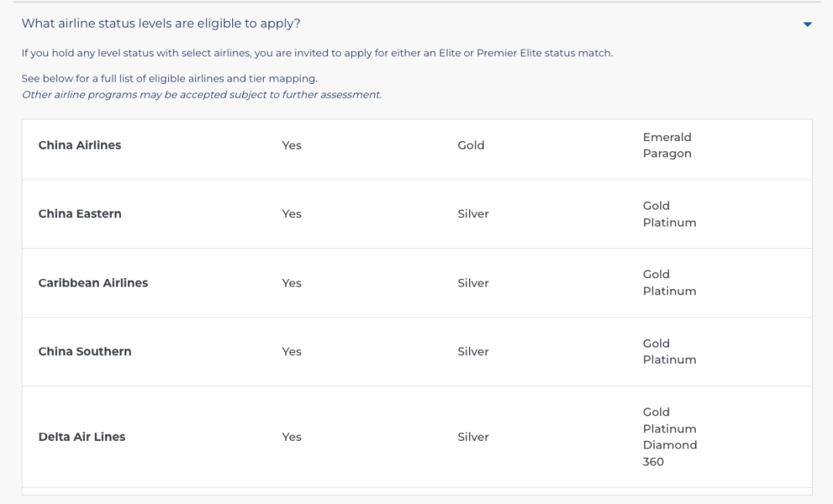The width and height of the screenshot is (833, 504).
Task: Click Platinum tier in Caribbean Airlines row
Action: click(x=669, y=291)
